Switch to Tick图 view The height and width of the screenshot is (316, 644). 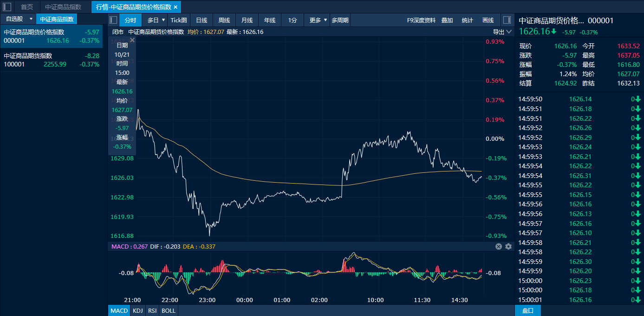pyautogui.click(x=179, y=20)
